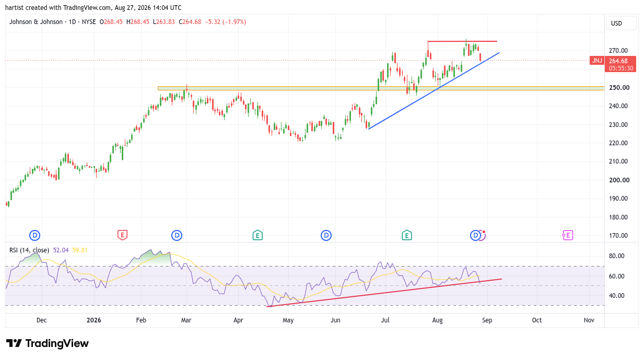644x359 pixels.
Task: Click the 270.00 price axis label
Action: 619,51
